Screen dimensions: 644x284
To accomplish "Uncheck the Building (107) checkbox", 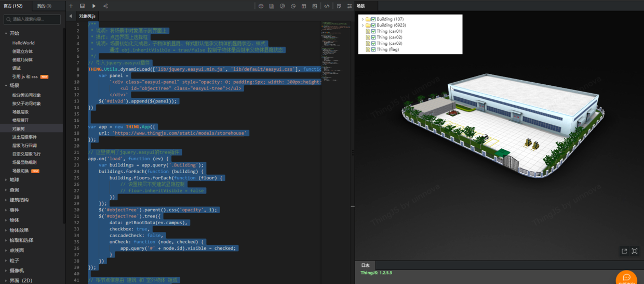I will tap(373, 19).
